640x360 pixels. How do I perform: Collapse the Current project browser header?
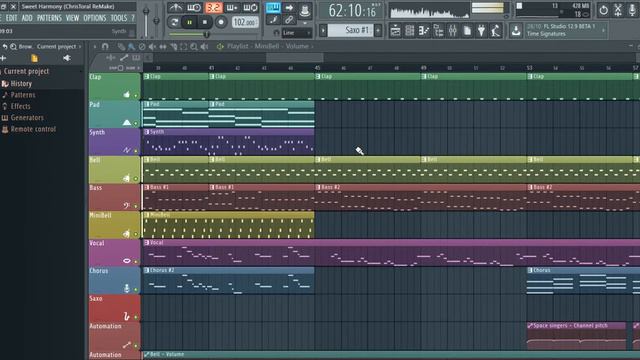[x=26, y=71]
